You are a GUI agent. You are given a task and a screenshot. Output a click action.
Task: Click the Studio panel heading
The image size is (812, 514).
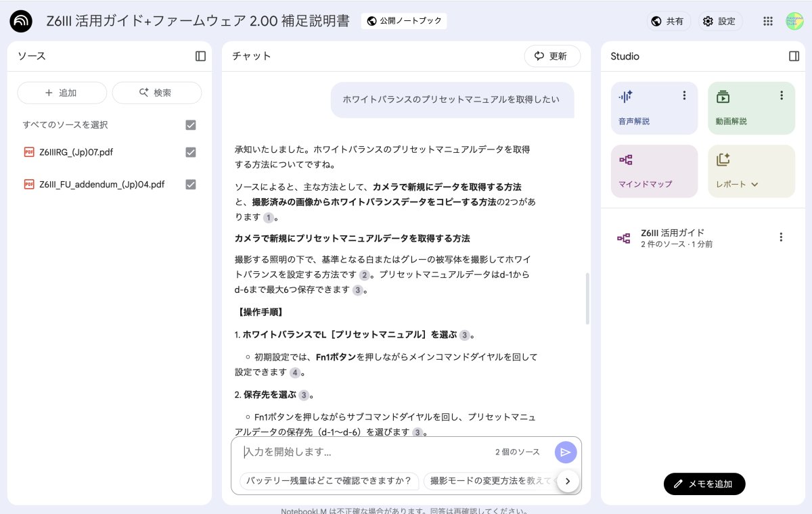[x=625, y=56]
